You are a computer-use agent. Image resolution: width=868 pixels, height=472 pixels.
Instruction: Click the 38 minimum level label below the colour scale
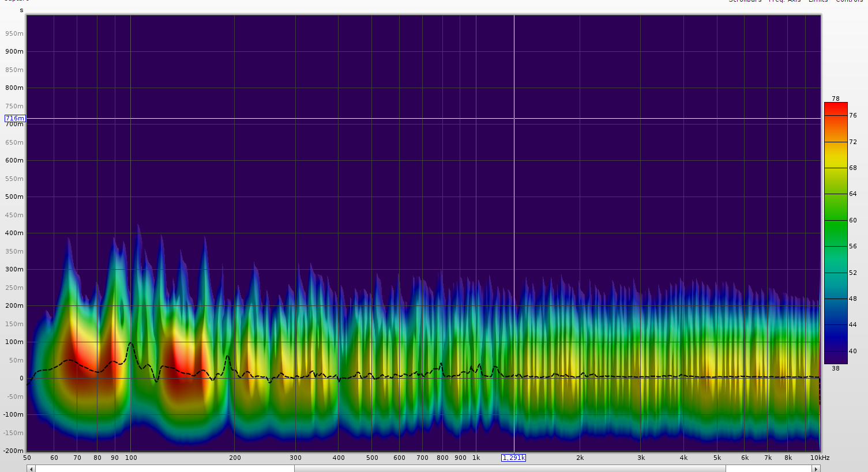point(836,368)
